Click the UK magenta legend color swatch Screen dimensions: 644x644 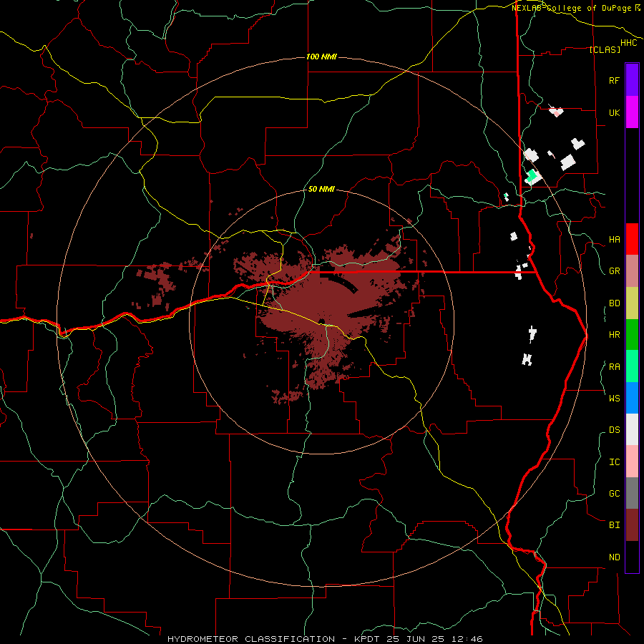click(x=632, y=112)
